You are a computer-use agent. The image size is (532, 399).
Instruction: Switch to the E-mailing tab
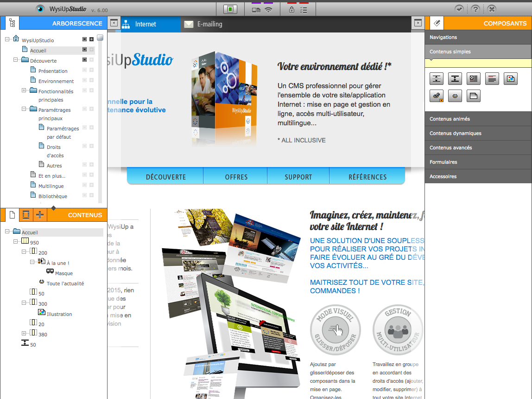[203, 24]
